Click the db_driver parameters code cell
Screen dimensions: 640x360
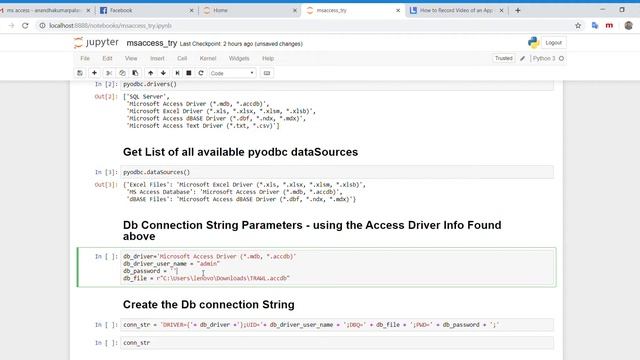(x=337, y=267)
